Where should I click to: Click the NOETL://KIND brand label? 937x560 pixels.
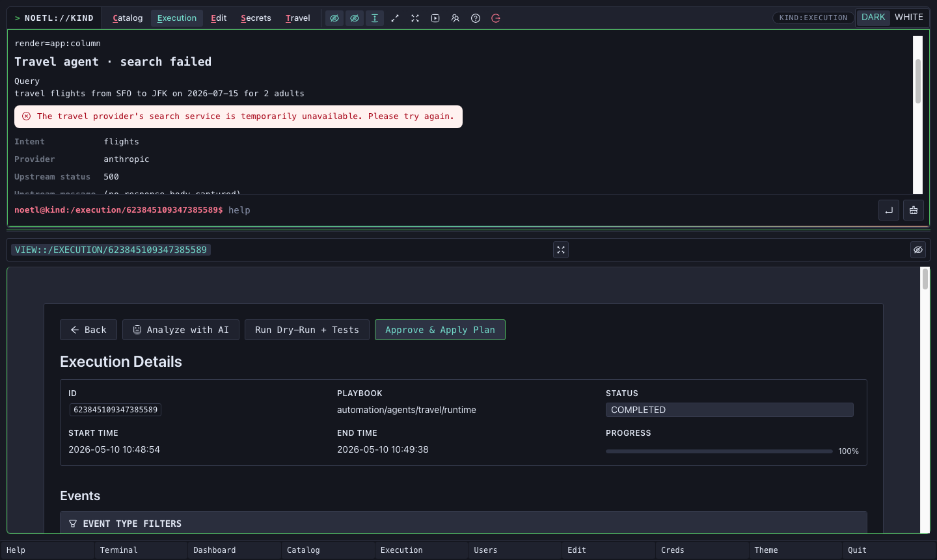pyautogui.click(x=54, y=18)
